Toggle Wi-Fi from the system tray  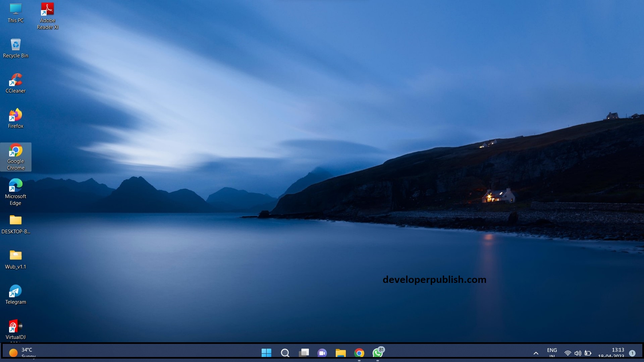(568, 353)
